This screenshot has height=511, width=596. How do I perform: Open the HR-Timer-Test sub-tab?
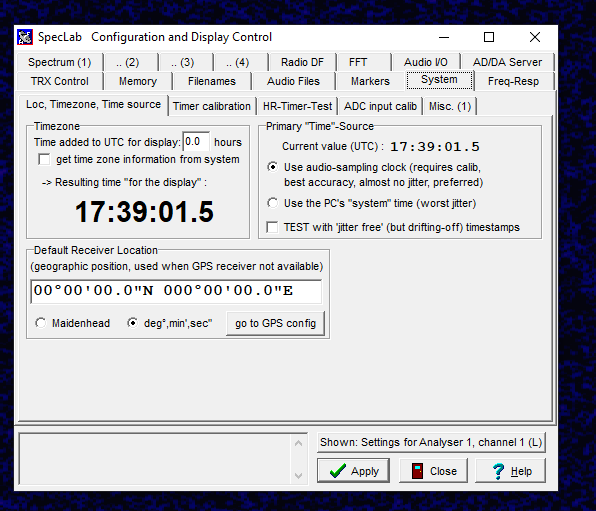click(297, 106)
